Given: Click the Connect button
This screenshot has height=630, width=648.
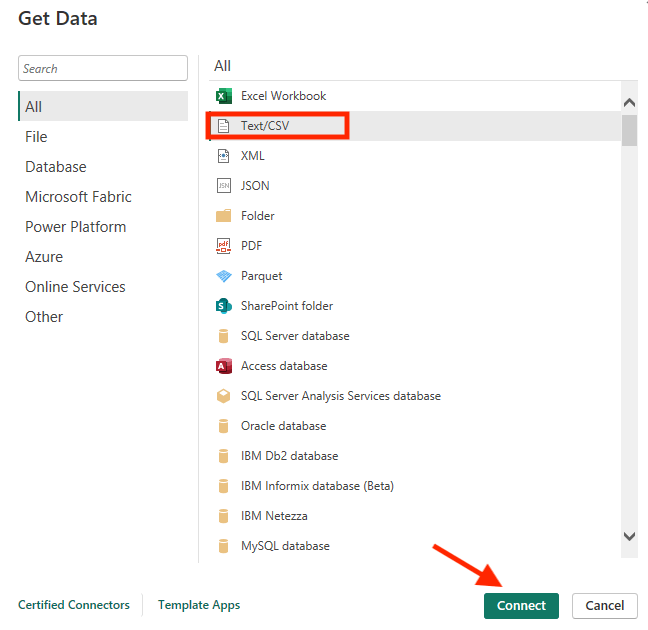Looking at the screenshot, I should coord(521,606).
